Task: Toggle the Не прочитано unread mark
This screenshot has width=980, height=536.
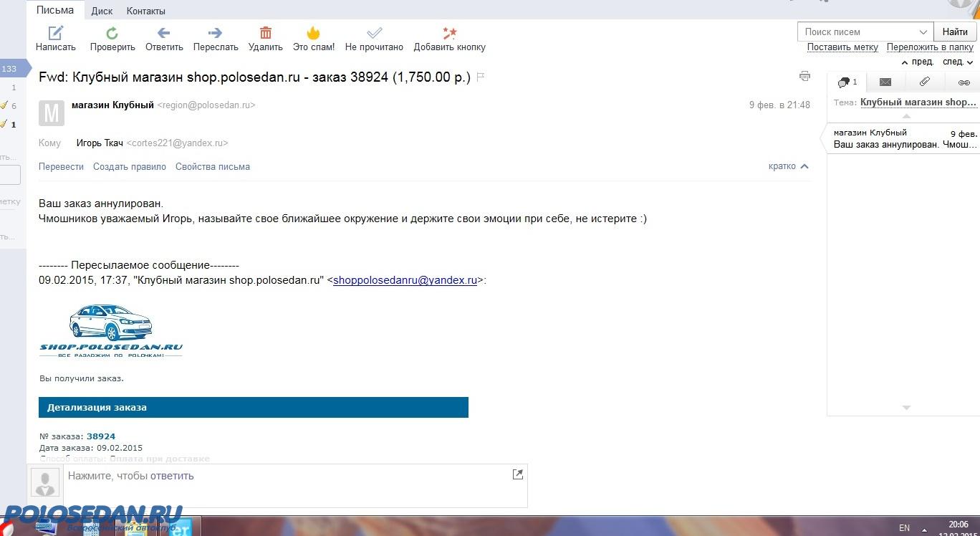Action: 374,33
